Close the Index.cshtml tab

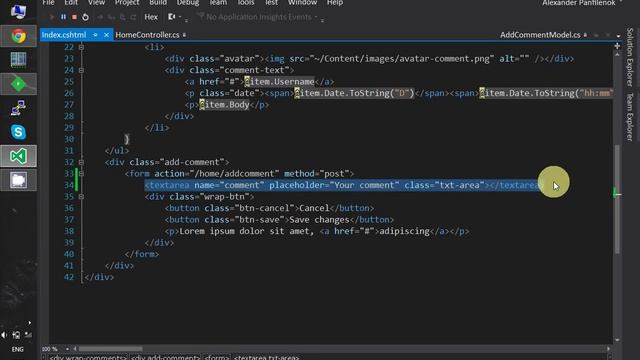pos(106,35)
